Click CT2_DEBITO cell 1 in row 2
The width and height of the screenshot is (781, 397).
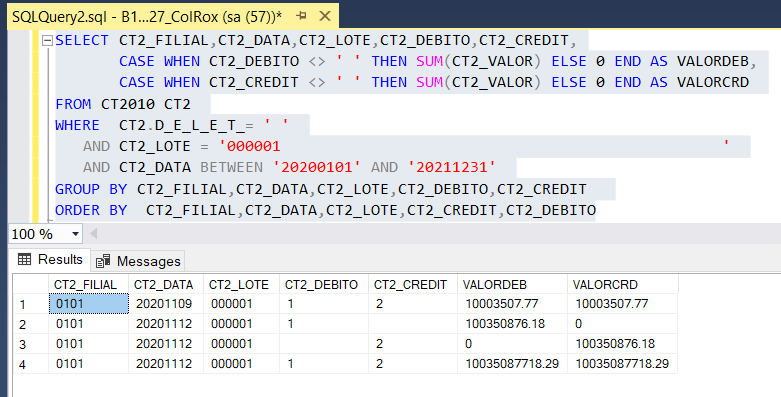pyautogui.click(x=324, y=324)
